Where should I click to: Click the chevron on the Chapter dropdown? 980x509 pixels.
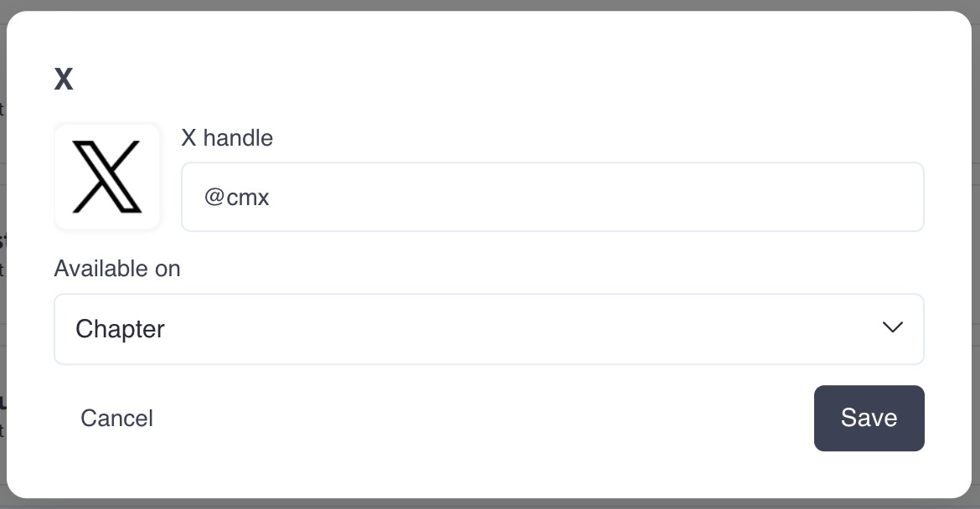tap(892, 327)
